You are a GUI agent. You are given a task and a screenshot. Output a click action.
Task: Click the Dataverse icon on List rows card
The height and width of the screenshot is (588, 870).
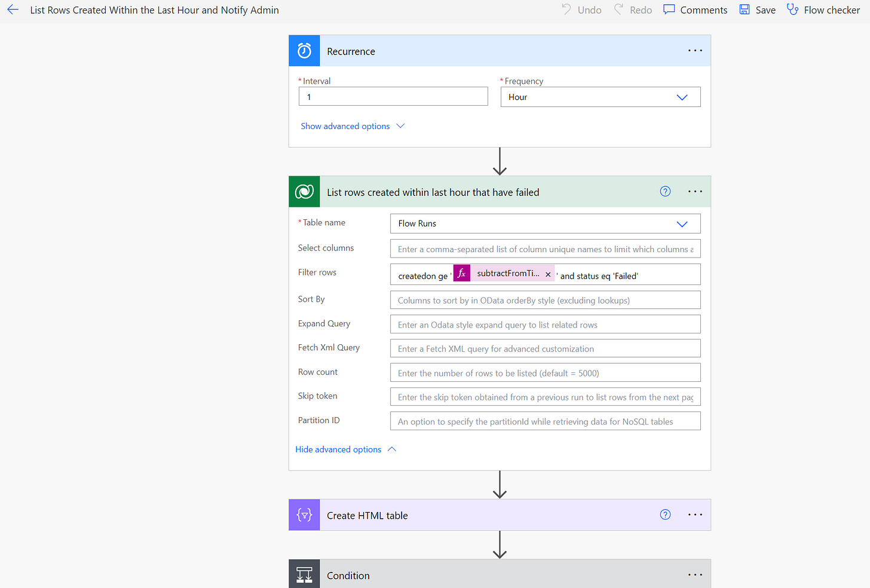click(304, 192)
